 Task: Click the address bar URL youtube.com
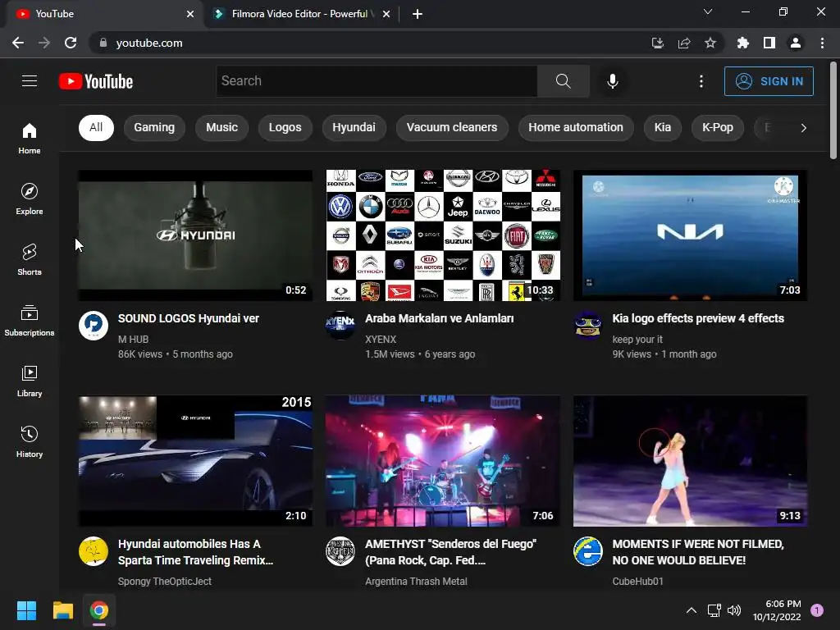149,43
